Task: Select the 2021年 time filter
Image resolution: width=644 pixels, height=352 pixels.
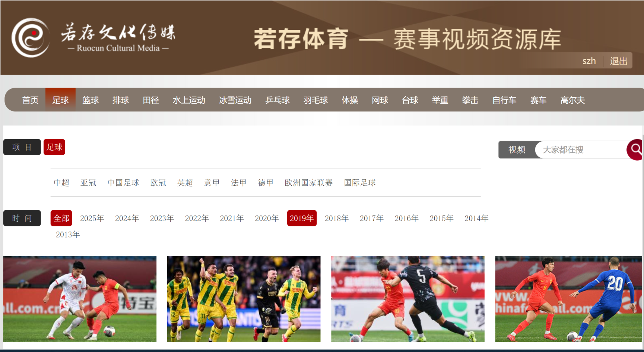Action: [x=232, y=218]
